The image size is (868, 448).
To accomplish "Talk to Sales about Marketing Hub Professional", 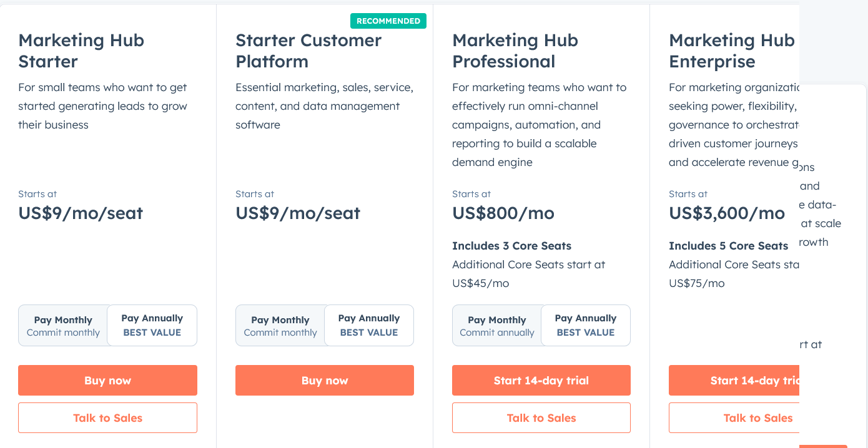I will 541,418.
